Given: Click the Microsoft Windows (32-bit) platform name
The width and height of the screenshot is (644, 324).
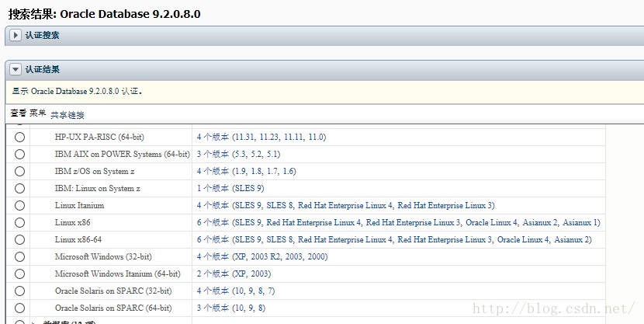Looking at the screenshot, I should tap(103, 256).
